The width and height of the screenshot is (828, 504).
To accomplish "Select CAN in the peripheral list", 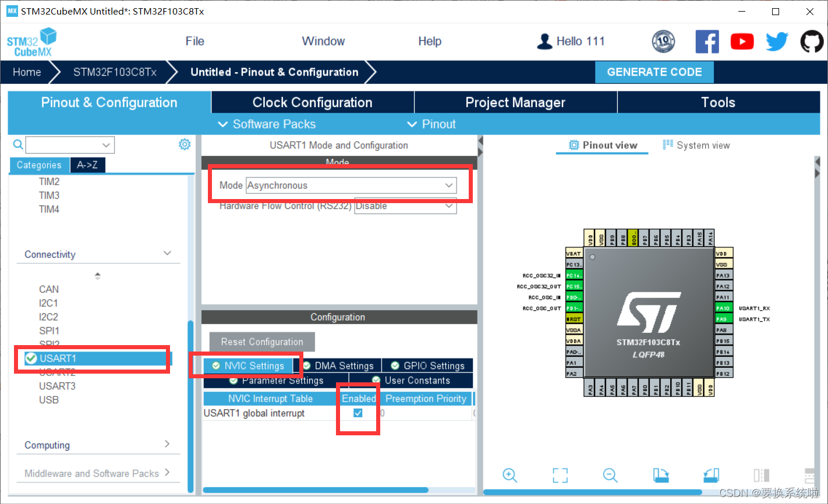I will pos(49,289).
